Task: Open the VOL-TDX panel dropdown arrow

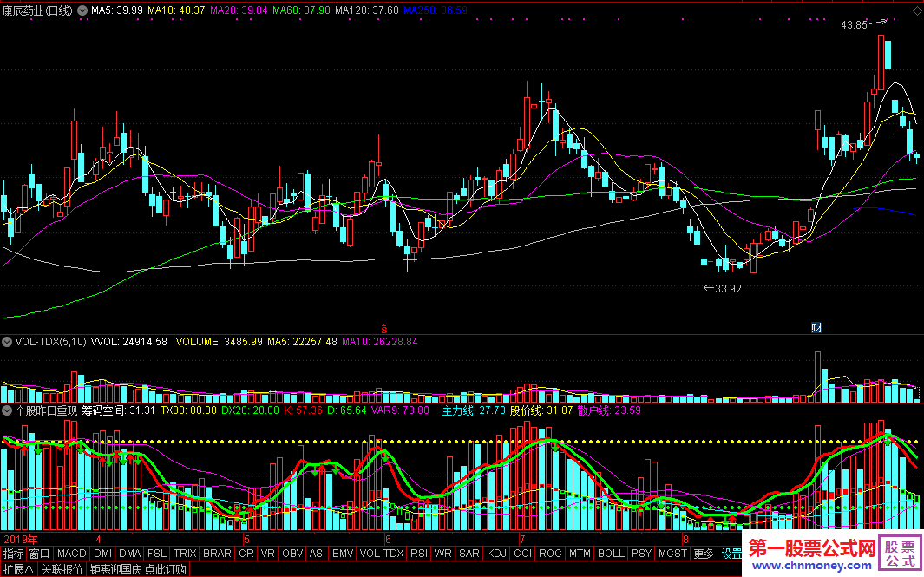Action: [x=7, y=342]
